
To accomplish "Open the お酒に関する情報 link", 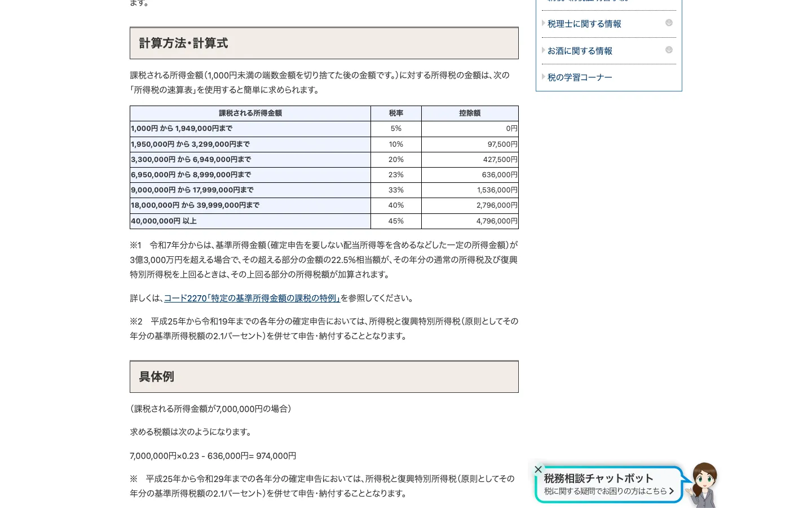I will [580, 51].
